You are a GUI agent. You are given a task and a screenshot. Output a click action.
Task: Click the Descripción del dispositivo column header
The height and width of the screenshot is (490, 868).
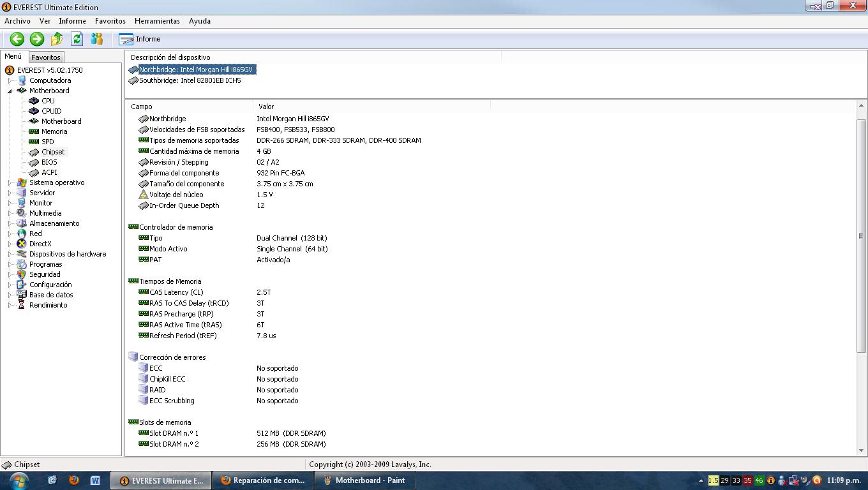coord(313,57)
